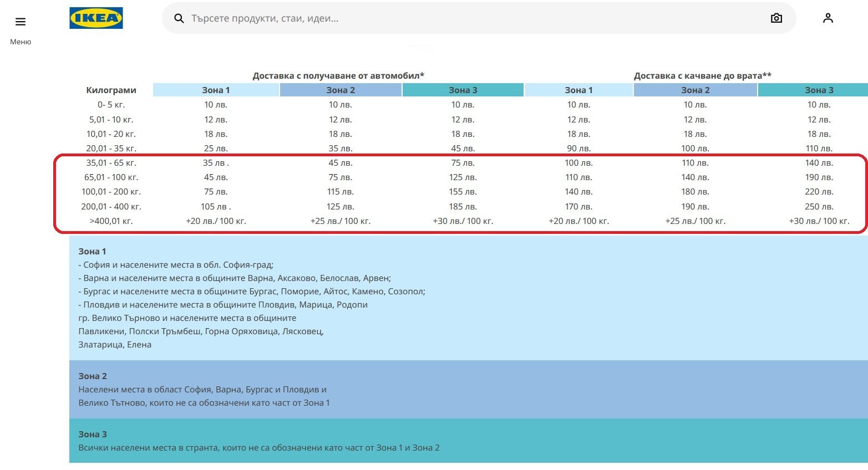Select "Доставка с качване до врата" heading

(x=702, y=75)
